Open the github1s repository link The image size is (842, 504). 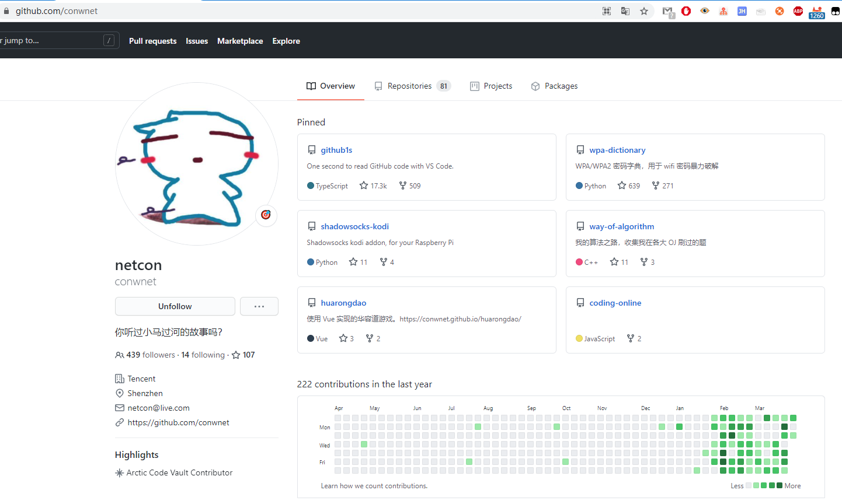336,150
